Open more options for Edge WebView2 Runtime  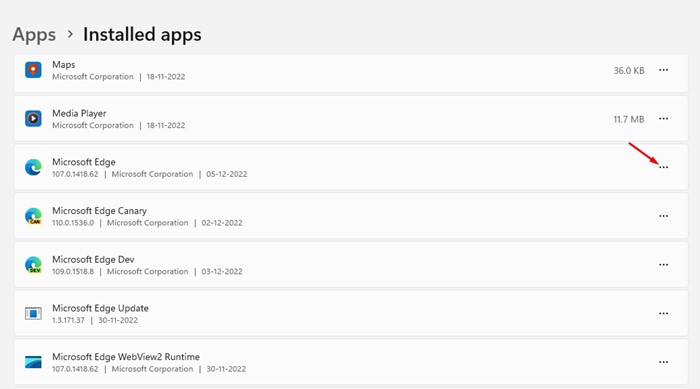pos(663,362)
